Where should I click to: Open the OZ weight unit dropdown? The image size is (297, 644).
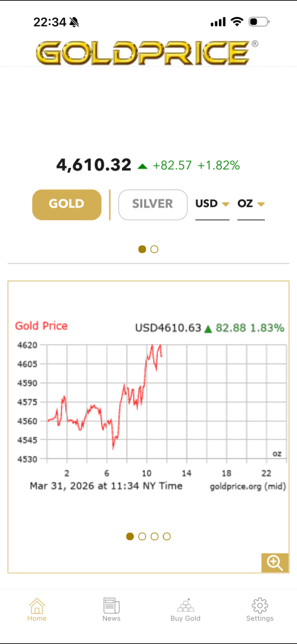tap(250, 204)
